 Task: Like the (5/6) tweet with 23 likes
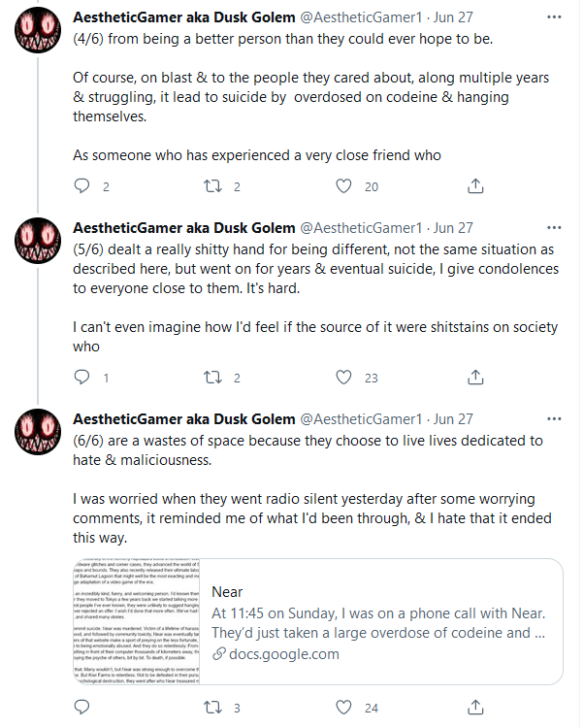tap(343, 378)
